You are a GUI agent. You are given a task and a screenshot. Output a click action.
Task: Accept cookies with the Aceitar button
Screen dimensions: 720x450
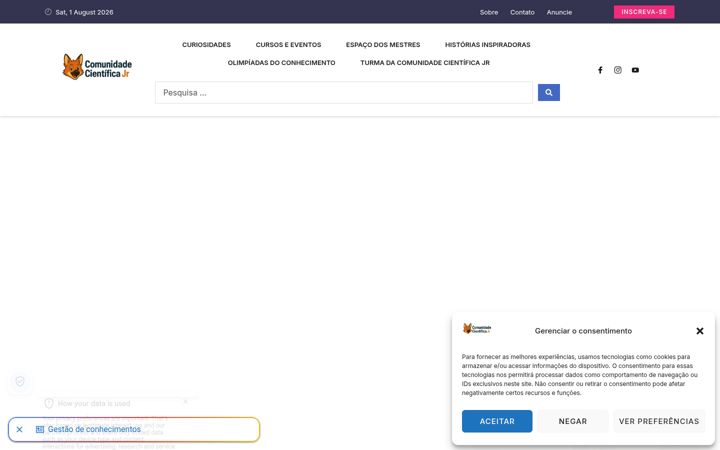(x=497, y=421)
